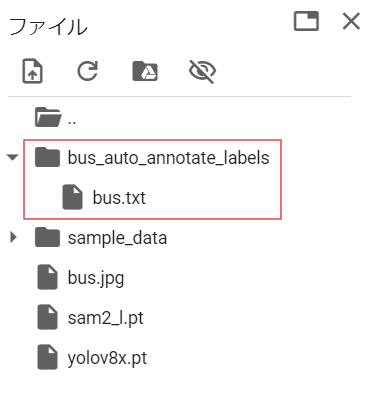Screen dimensions: 370x410
Task: Collapse the bus_auto_annotate_labels folder arrow
Action: [13, 157]
